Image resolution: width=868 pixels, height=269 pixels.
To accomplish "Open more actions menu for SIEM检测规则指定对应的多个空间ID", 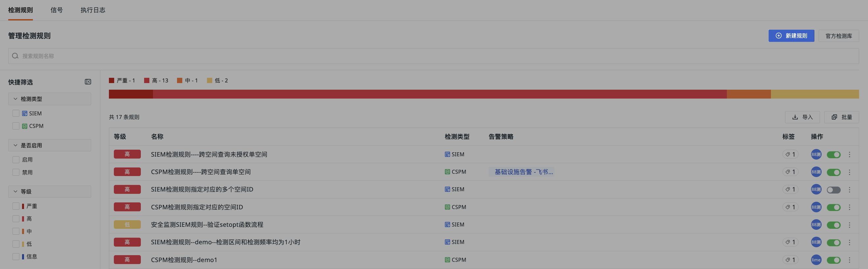I will pos(849,189).
